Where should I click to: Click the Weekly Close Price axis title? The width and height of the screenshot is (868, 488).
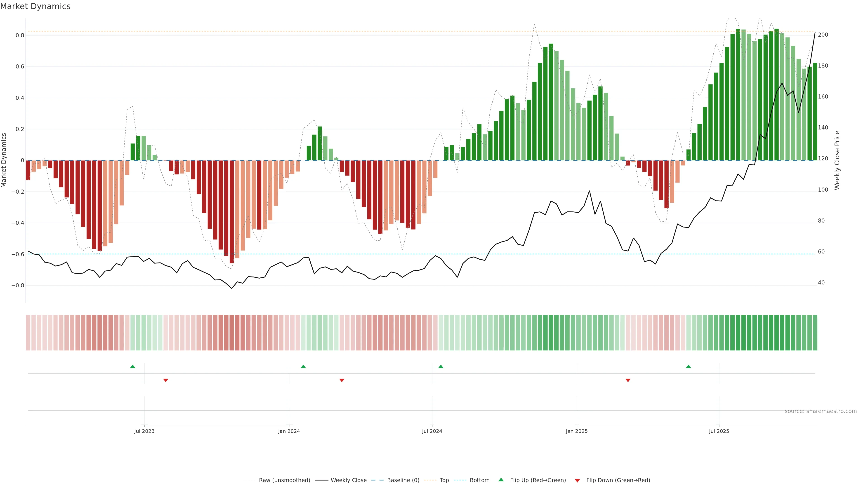(x=837, y=160)
